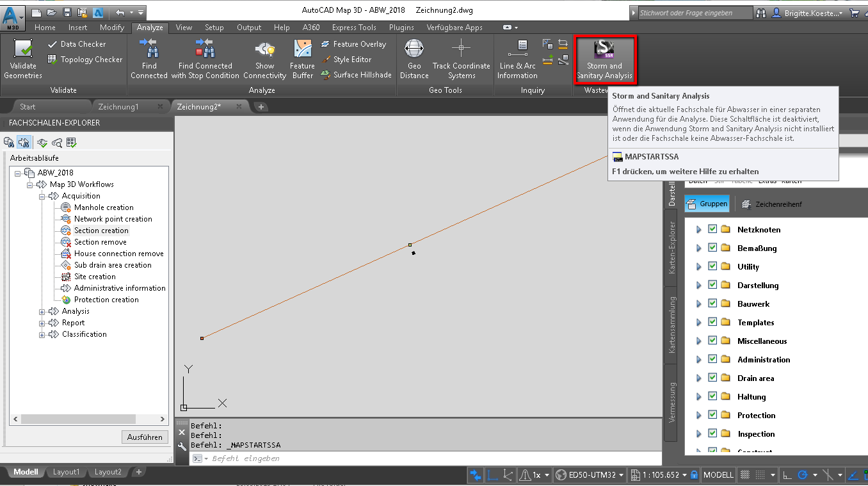Toggle the Inspection group checkbox
This screenshot has height=486, width=868.
pos(712,433)
